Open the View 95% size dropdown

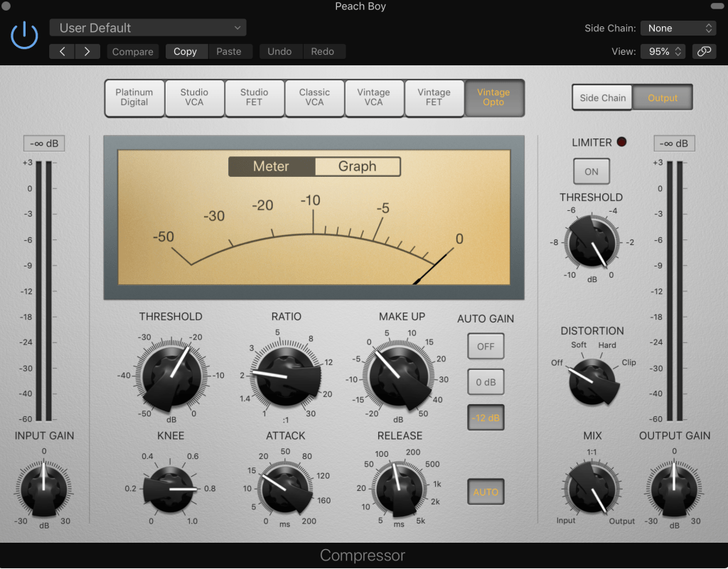click(663, 51)
